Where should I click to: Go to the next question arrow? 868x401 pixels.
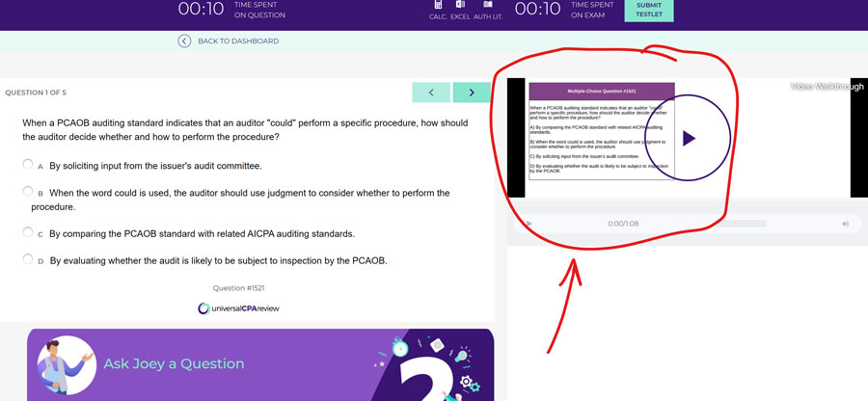pyautogui.click(x=472, y=93)
